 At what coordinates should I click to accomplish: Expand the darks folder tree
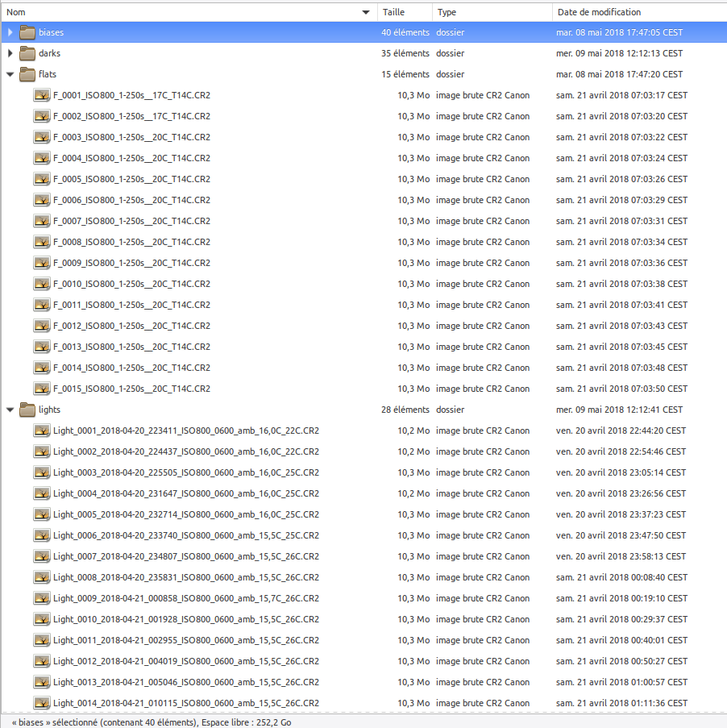tap(10, 54)
